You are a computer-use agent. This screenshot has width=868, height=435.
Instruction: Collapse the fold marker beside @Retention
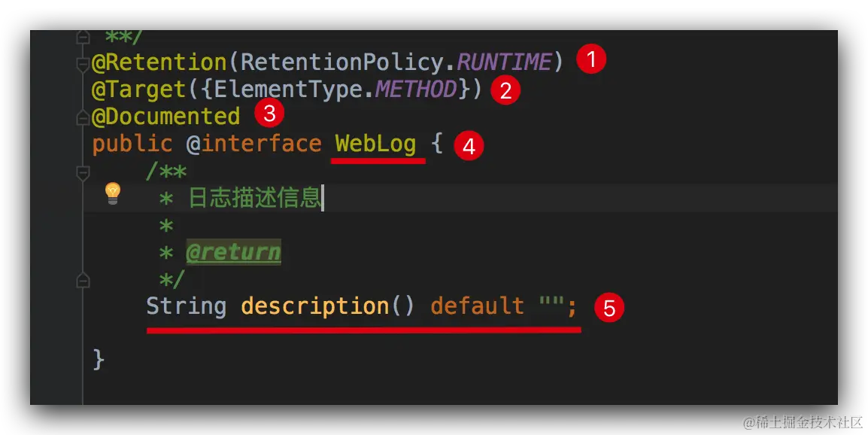[x=83, y=64]
